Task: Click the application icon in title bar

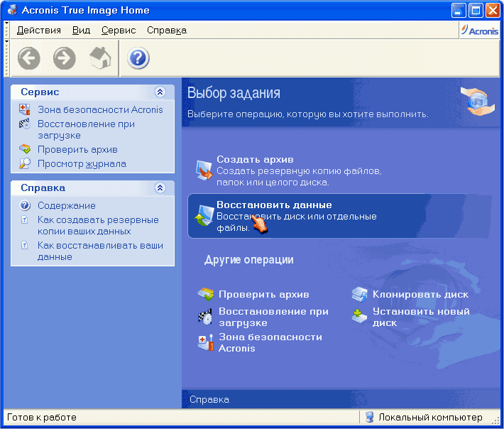Action: 12,10
